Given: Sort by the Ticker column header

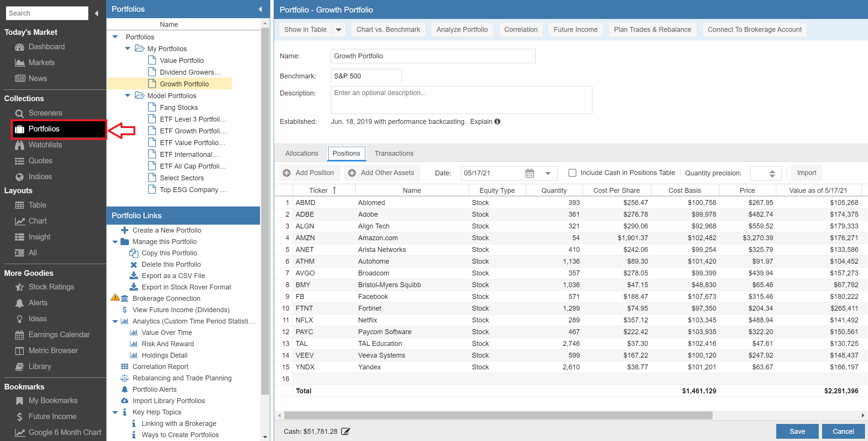Looking at the screenshot, I should [318, 190].
